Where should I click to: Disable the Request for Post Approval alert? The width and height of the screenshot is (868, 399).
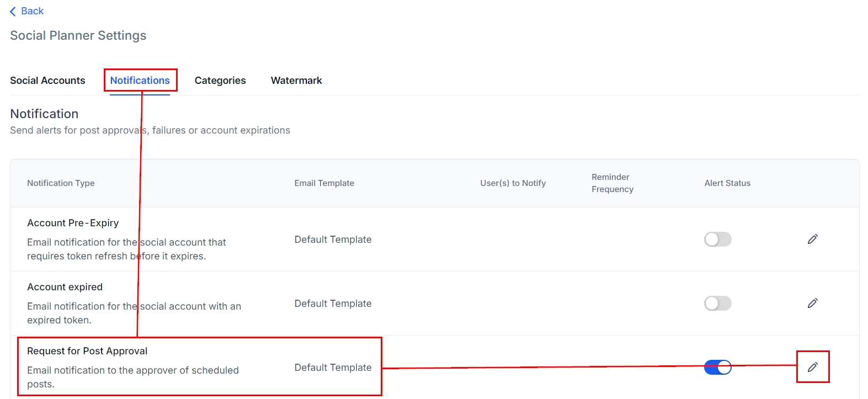click(x=717, y=367)
